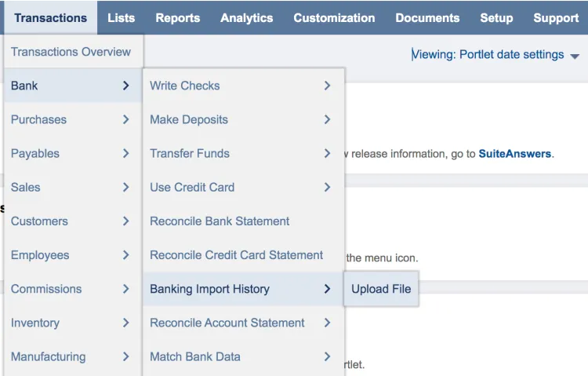The height and width of the screenshot is (376, 588).
Task: Open the Setup menu tab
Action: [x=496, y=17]
